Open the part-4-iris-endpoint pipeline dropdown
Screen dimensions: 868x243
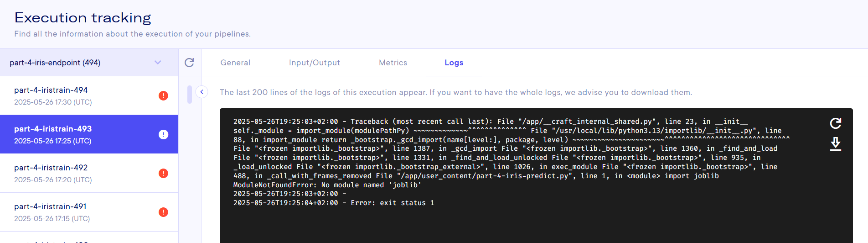(x=89, y=63)
